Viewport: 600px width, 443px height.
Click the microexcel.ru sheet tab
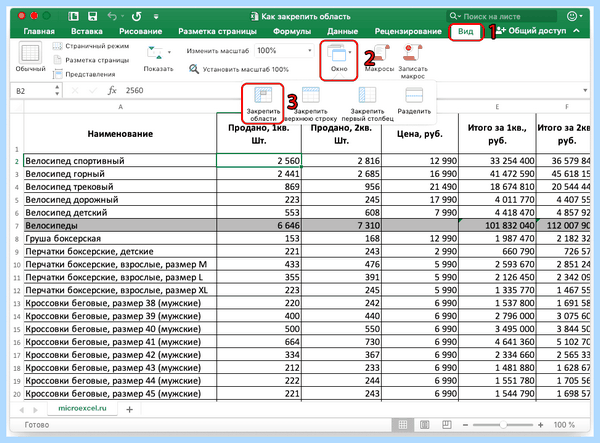pyautogui.click(x=82, y=409)
